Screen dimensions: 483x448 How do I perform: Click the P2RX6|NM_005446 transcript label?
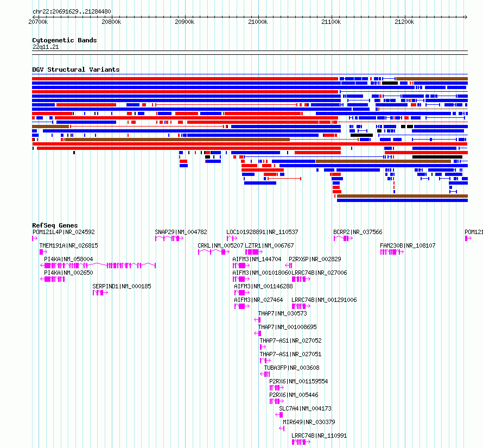[x=294, y=395]
